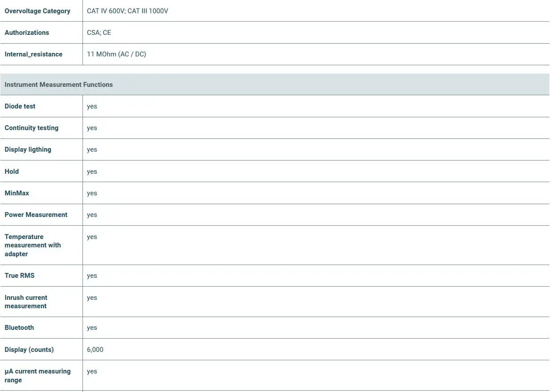
Task: Click Temperature measurement with adapter label
Action: coord(33,245)
